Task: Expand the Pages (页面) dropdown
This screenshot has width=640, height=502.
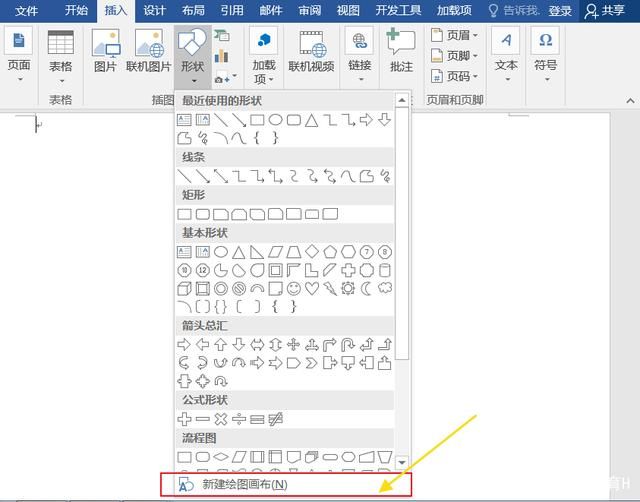Action: coord(19,55)
